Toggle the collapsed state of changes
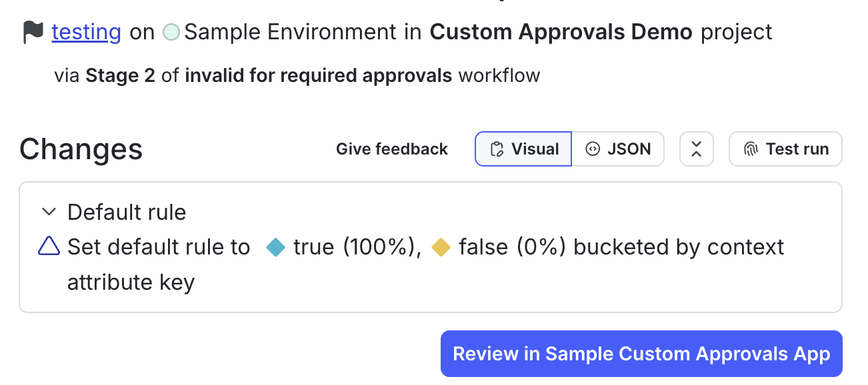This screenshot has width=868, height=385. coord(696,149)
